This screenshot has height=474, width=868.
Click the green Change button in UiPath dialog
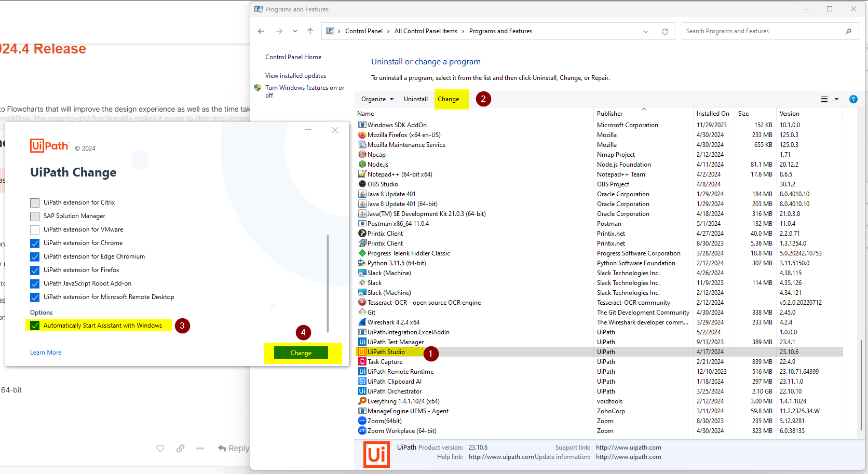tap(301, 353)
